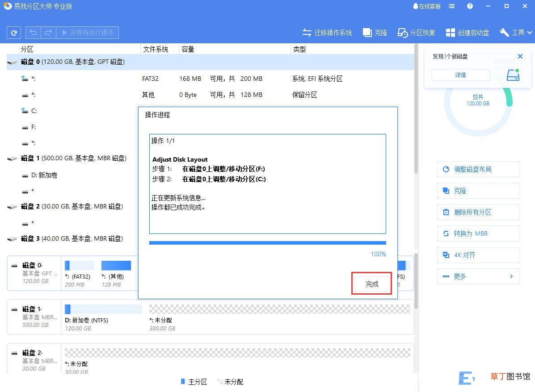Select D: 新加卷 partition row

[72, 175]
